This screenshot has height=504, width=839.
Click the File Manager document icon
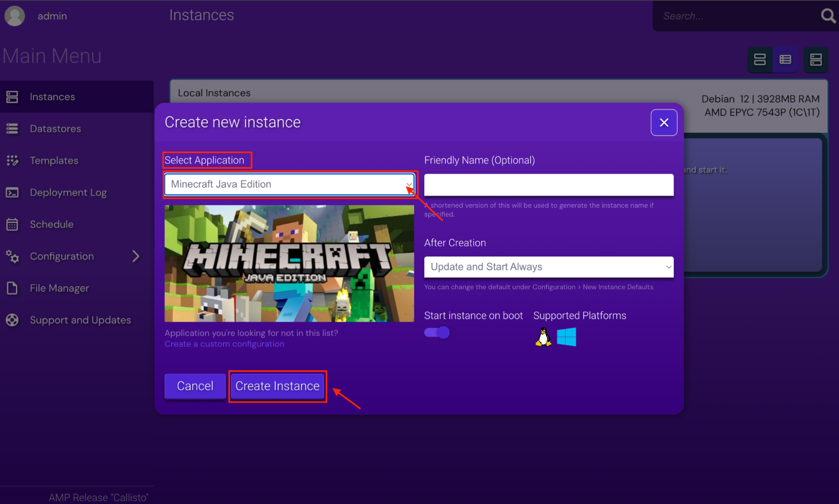pyautogui.click(x=13, y=288)
